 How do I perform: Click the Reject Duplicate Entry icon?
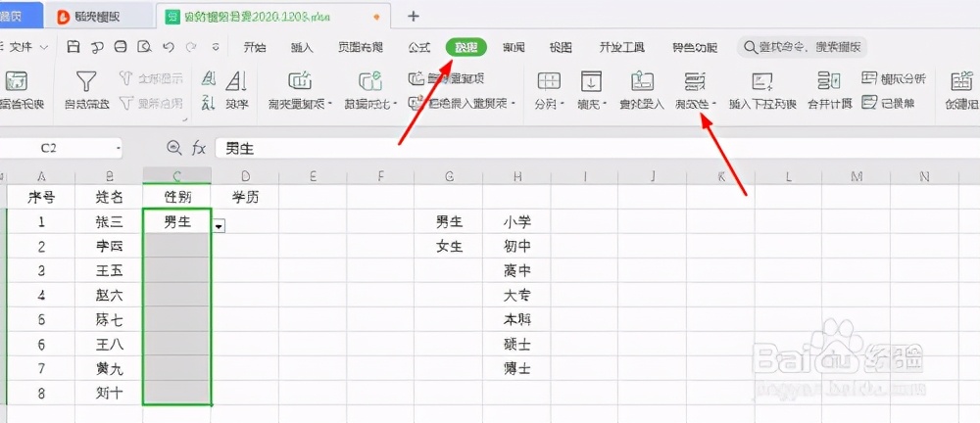tap(416, 103)
